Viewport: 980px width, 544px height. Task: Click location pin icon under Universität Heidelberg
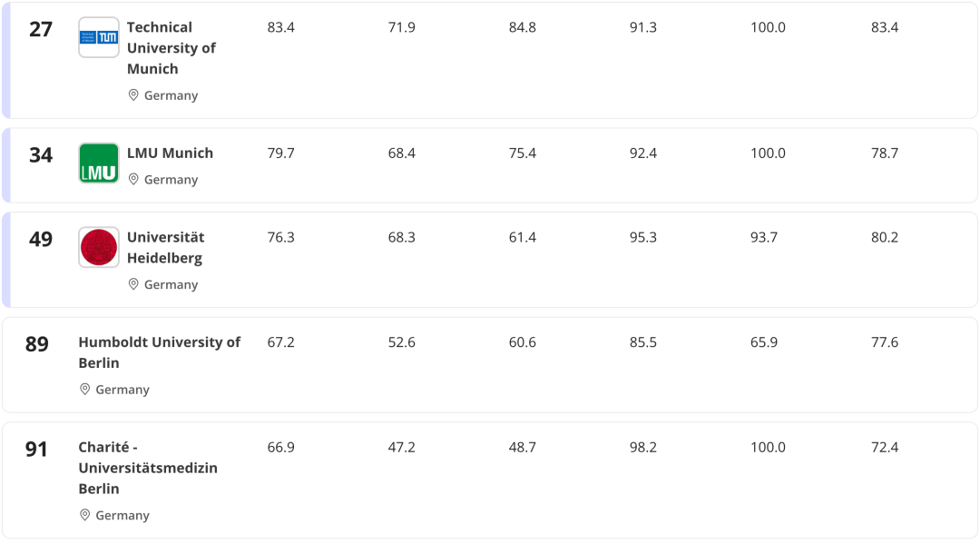click(133, 284)
